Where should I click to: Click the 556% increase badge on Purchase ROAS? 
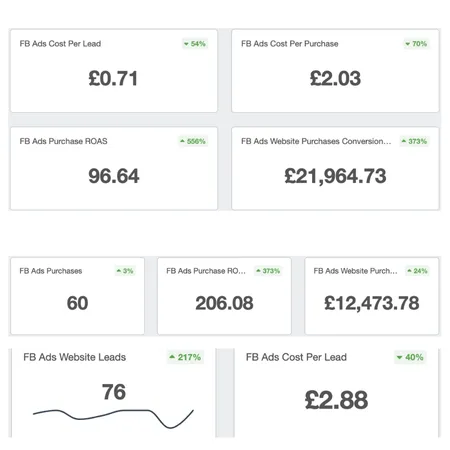193,141
